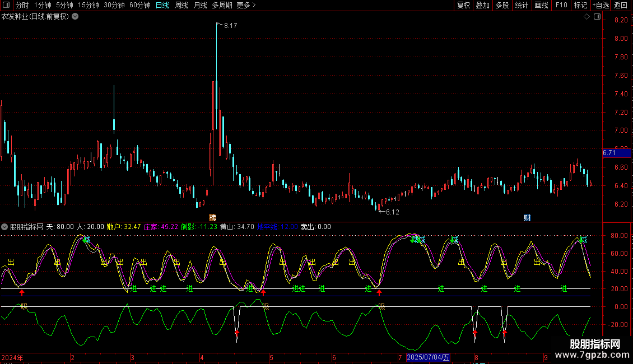Open the 统计 statistics tool
The width and height of the screenshot is (633, 364).
pos(522,5)
